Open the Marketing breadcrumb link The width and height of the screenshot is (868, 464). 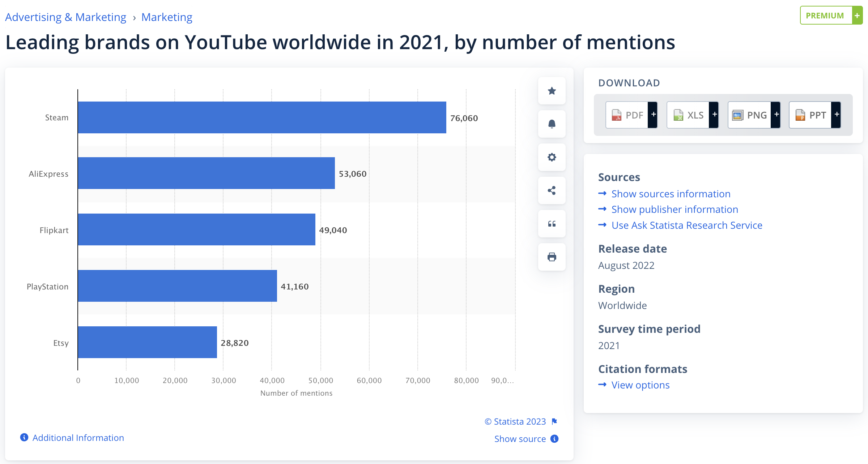[167, 17]
